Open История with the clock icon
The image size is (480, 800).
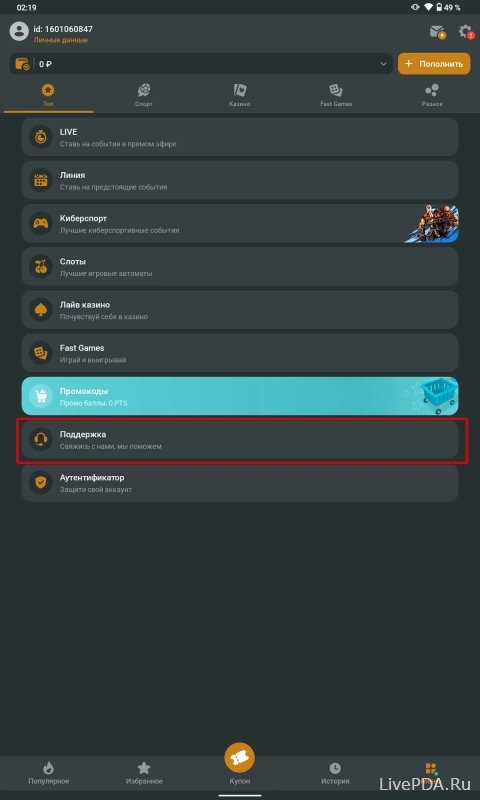point(335,773)
